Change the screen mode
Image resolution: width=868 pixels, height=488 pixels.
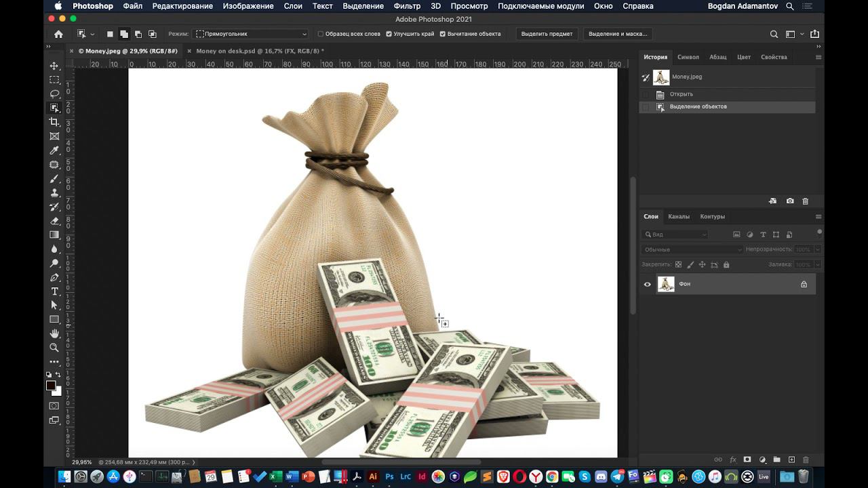point(54,420)
